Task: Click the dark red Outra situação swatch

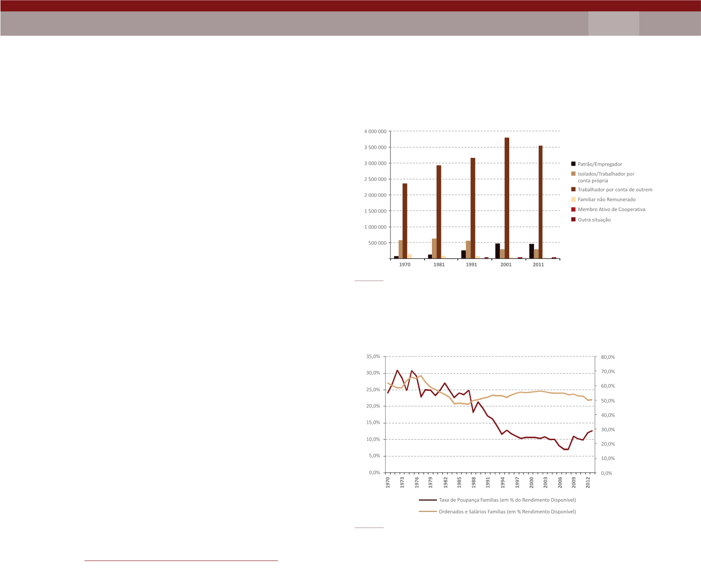Action: point(573,219)
